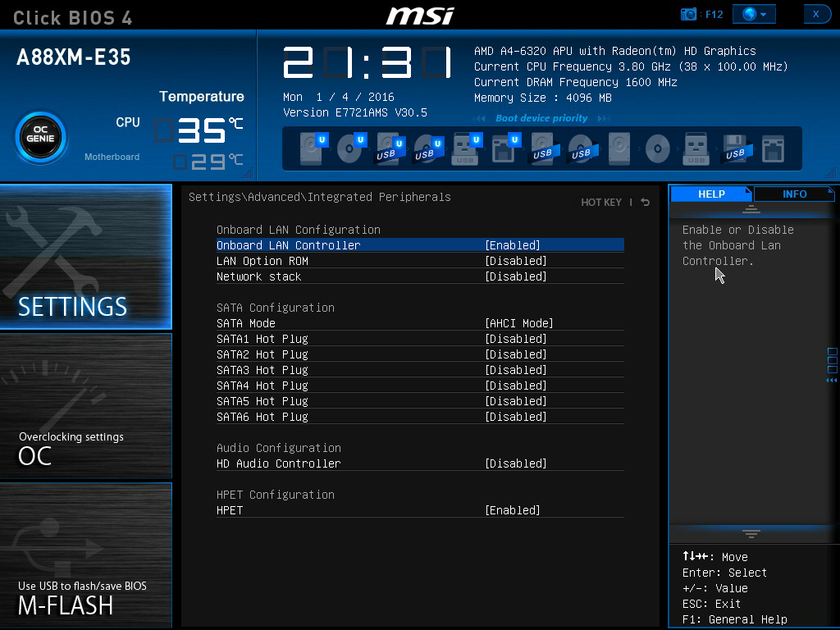Viewport: 840px width, 630px height.
Task: Open the SATA Mode [AHCI Mode] options
Action: point(519,323)
